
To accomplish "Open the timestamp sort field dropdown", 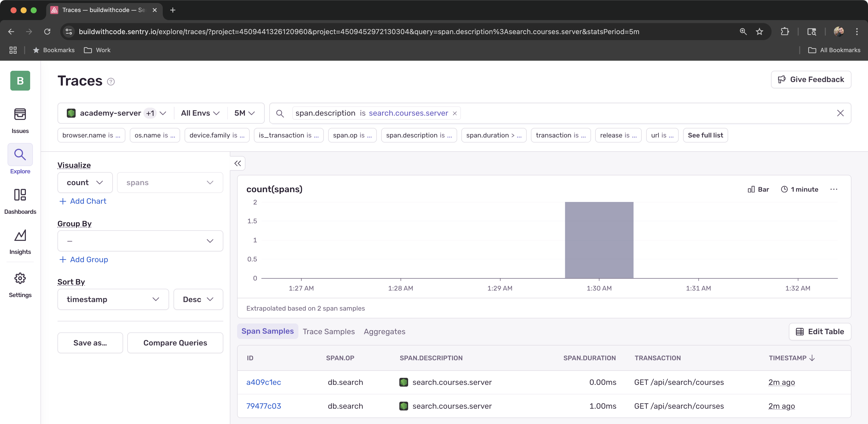I will [113, 299].
